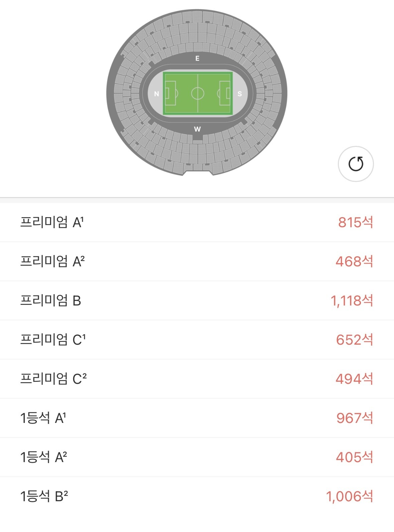Image resolution: width=394 pixels, height=532 pixels.
Task: Select the 프리미엄 B seat grade
Action: coord(197,300)
